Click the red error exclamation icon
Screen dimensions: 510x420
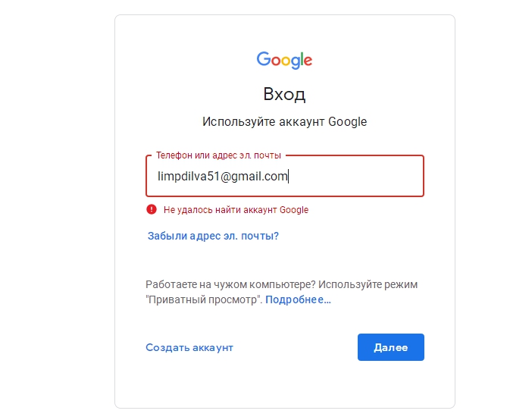click(x=152, y=210)
